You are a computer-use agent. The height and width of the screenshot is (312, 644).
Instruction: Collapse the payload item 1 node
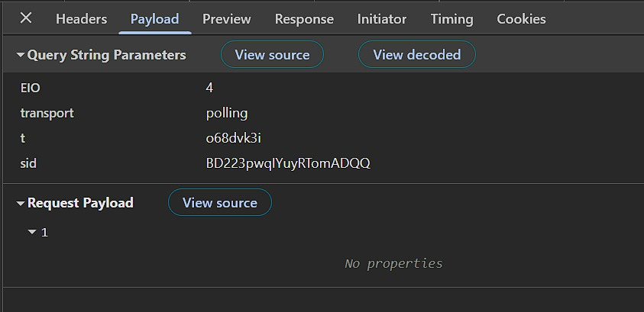tap(32, 232)
